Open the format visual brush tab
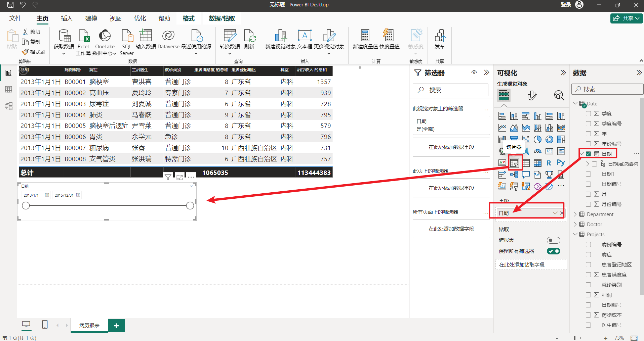The image size is (644, 341). coord(532,96)
